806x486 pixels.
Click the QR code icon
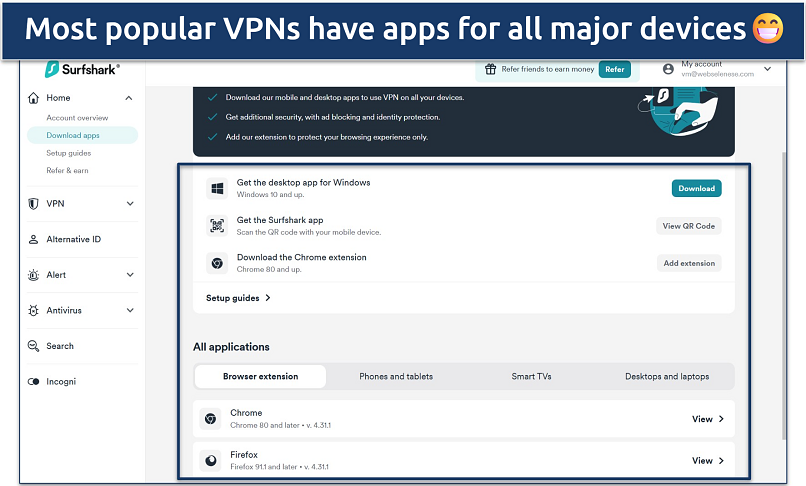(216, 226)
